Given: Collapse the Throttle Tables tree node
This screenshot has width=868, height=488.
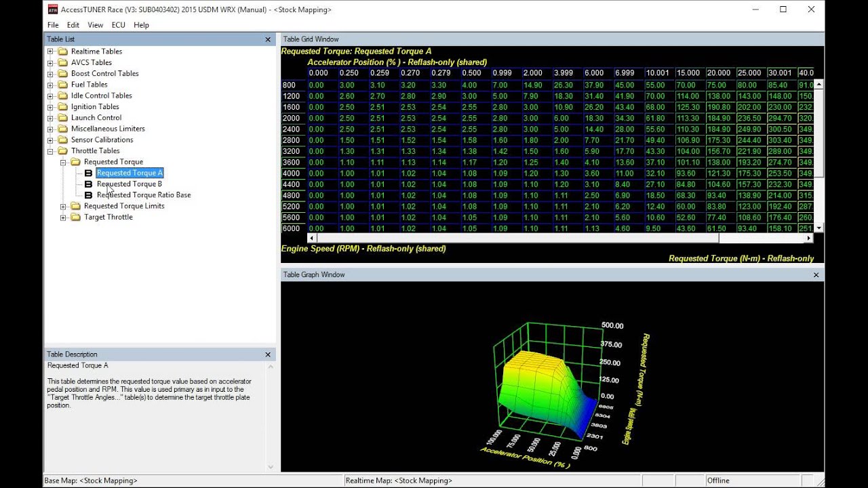Looking at the screenshot, I should click(x=50, y=150).
